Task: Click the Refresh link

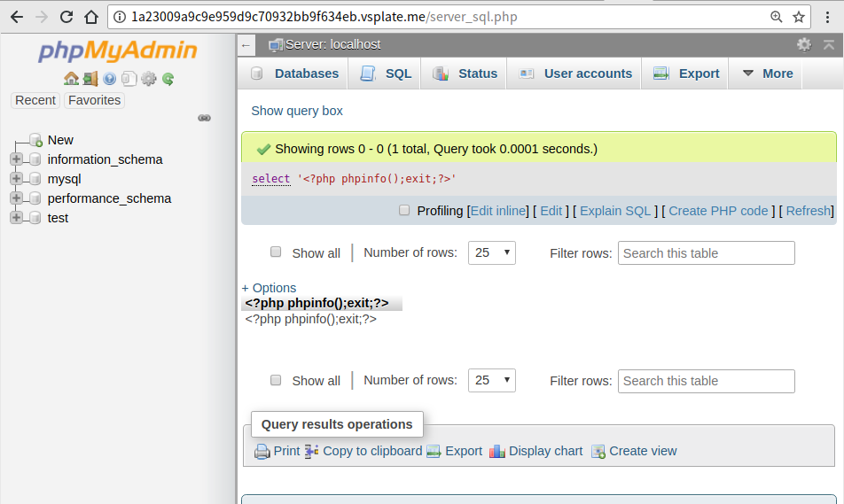Action: (808, 211)
